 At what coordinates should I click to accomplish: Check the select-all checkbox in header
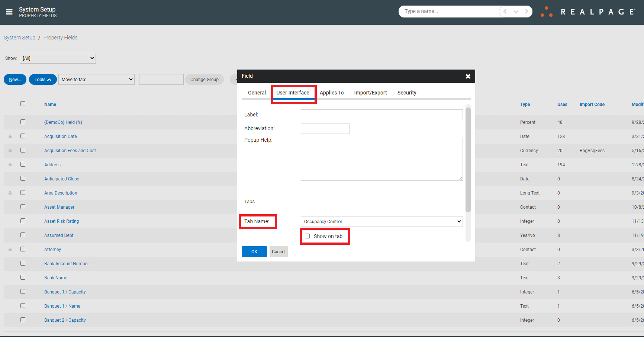[23, 104]
